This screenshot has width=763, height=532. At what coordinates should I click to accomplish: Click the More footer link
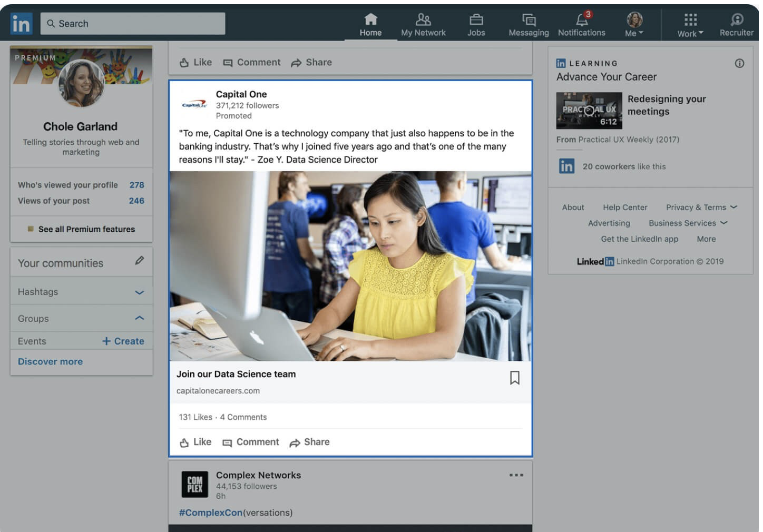[x=706, y=239]
